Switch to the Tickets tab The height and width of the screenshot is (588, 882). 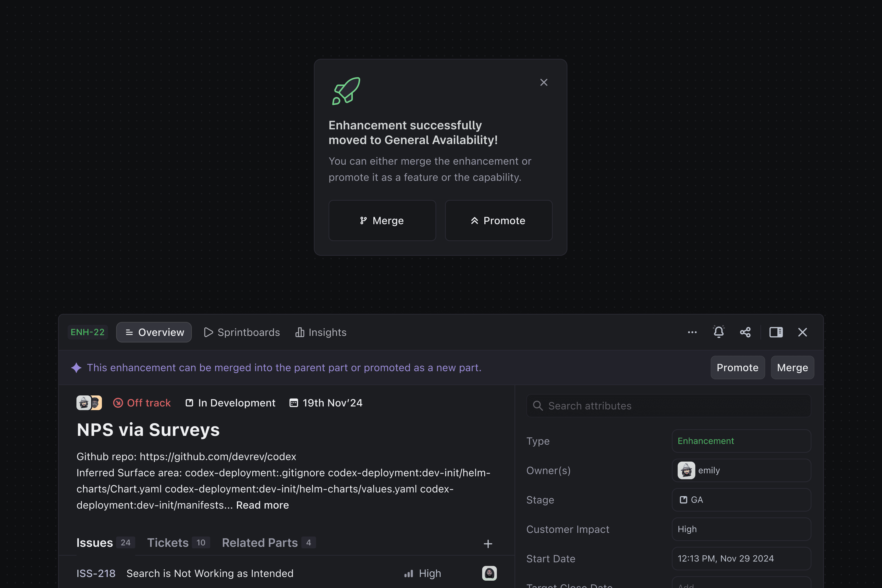click(x=168, y=543)
